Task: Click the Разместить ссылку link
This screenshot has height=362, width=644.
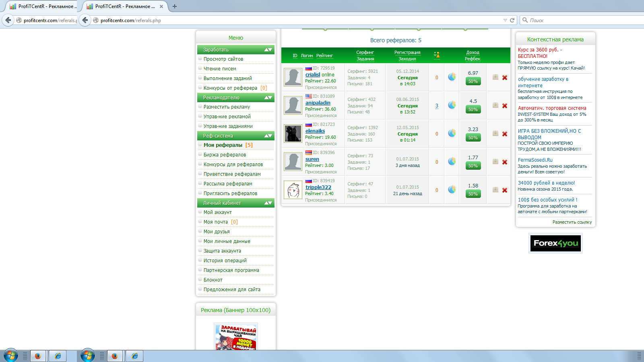Action: pos(572,222)
